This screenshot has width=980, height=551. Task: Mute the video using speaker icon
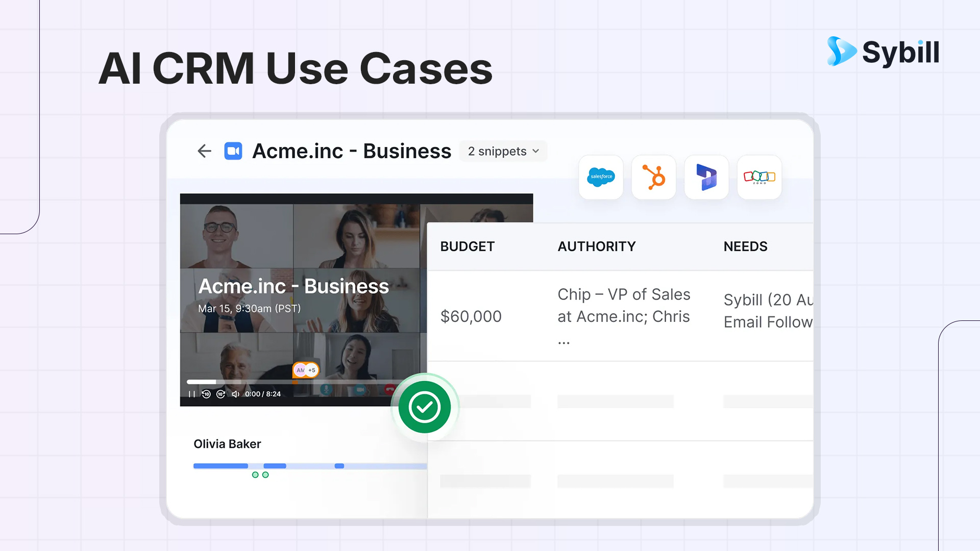235,394
